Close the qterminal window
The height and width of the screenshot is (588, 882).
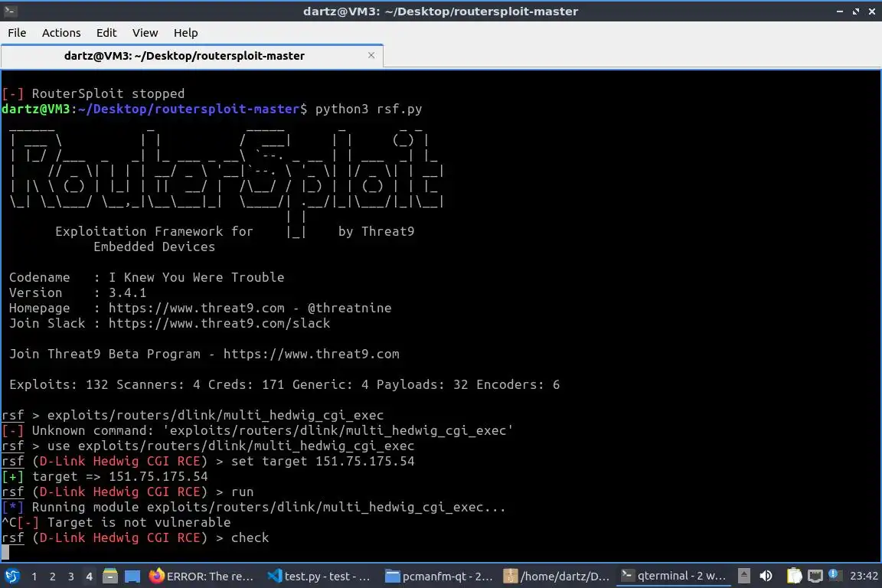[872, 11]
